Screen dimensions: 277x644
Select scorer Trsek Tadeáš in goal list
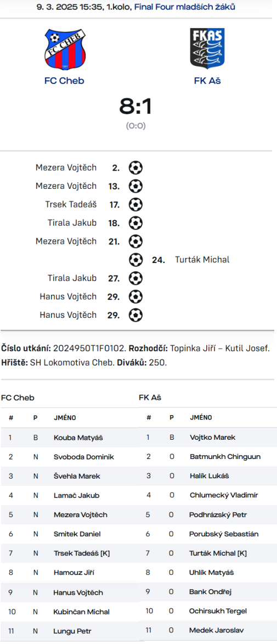[71, 204]
